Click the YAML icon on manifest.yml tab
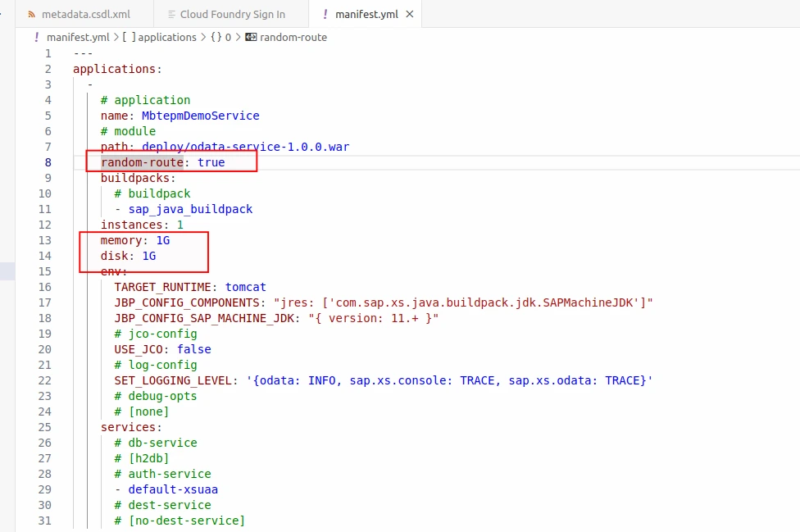This screenshot has width=800, height=532. [325, 14]
